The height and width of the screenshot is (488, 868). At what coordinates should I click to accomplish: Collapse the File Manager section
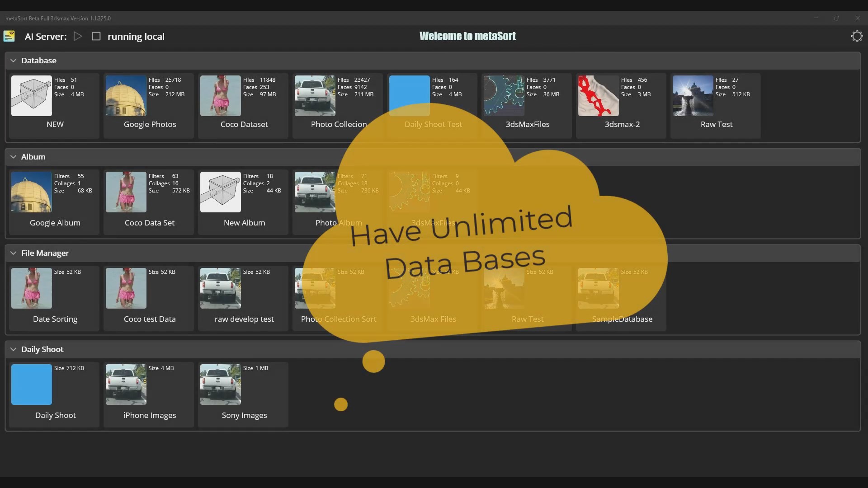pyautogui.click(x=13, y=253)
